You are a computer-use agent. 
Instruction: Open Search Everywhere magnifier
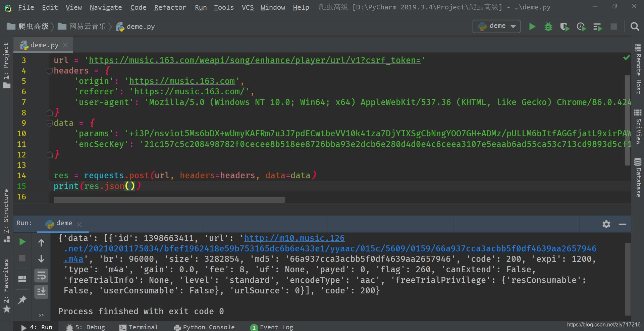(635, 27)
